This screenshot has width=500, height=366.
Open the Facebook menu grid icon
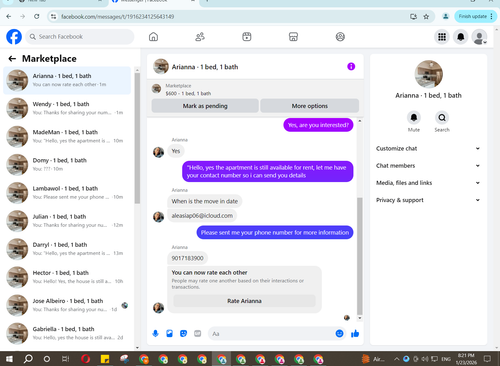pyautogui.click(x=442, y=37)
